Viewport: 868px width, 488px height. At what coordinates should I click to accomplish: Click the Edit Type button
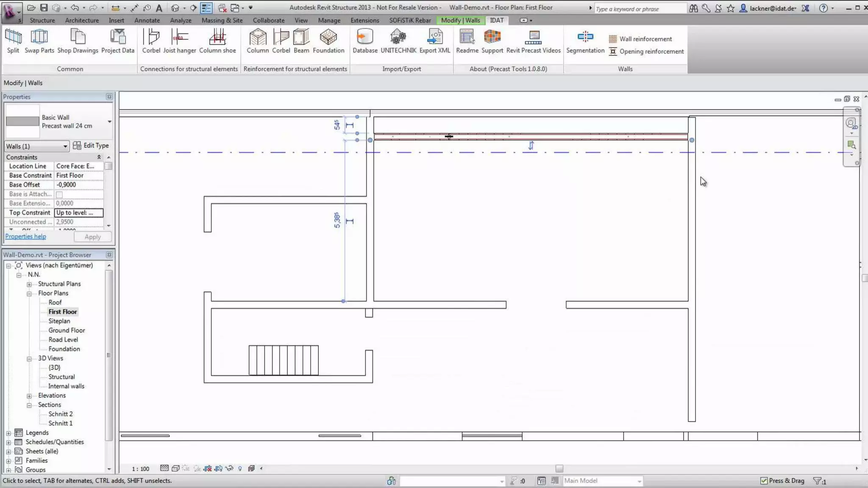(91, 145)
